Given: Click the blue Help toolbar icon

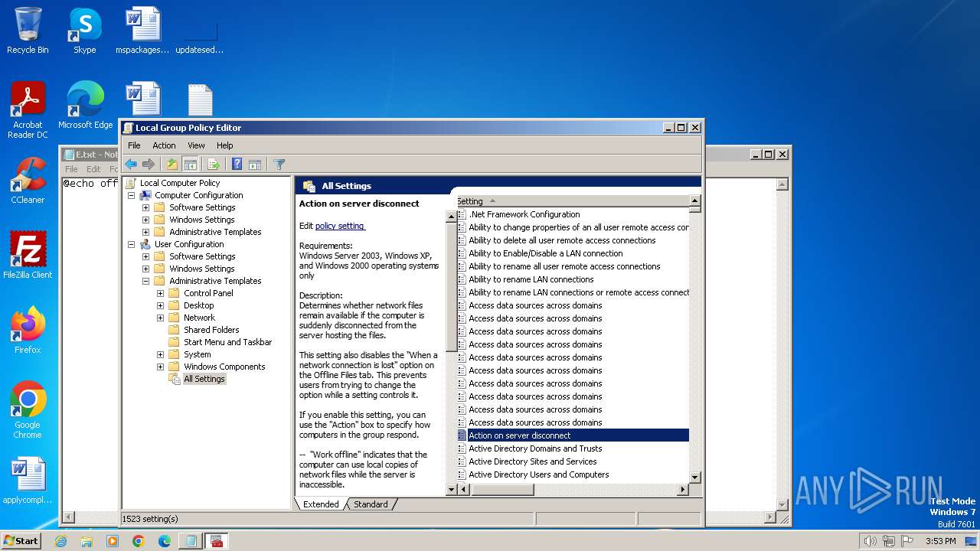Looking at the screenshot, I should click(237, 164).
